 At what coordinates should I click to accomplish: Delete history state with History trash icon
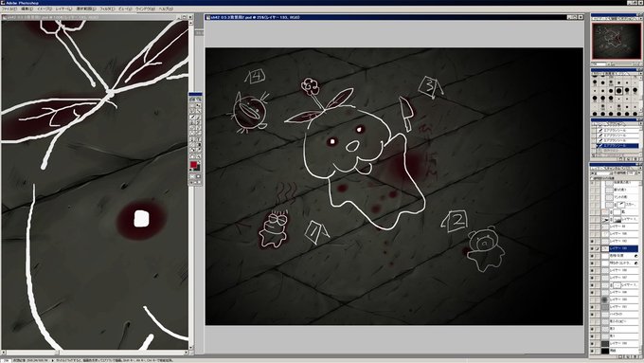pos(636,158)
